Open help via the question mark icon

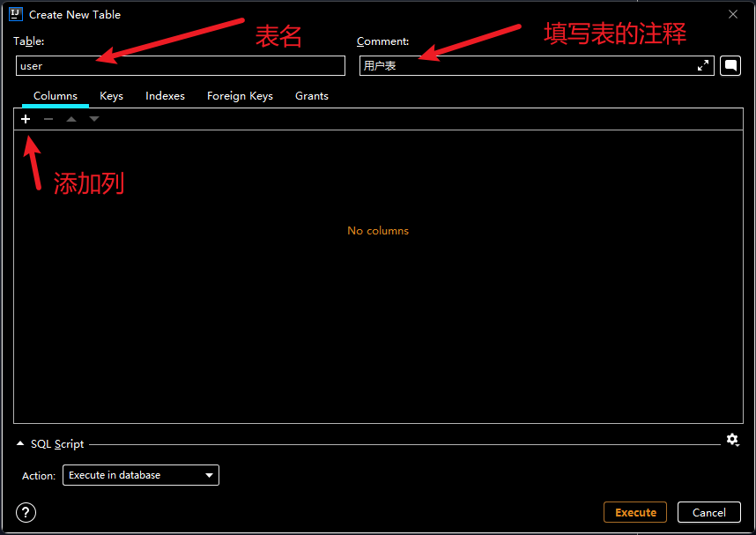(x=26, y=513)
